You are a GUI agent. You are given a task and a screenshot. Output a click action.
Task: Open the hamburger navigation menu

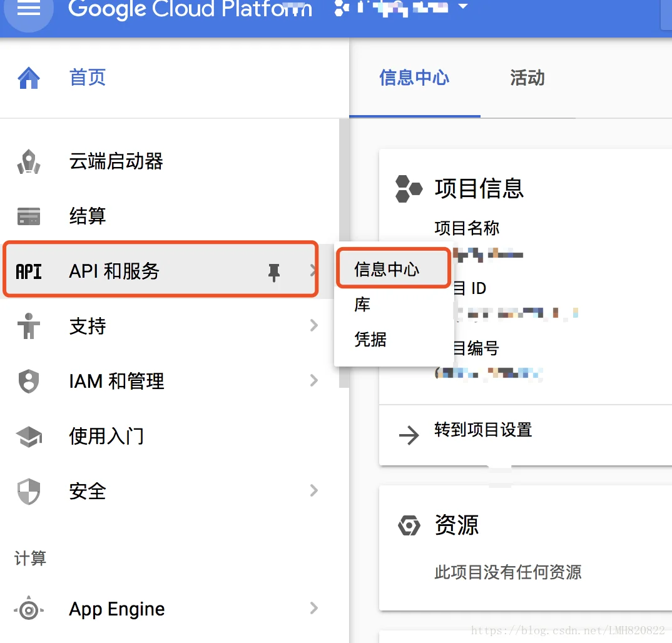click(x=28, y=9)
